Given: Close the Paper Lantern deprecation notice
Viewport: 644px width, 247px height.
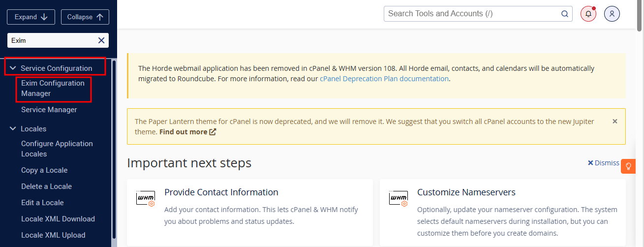Looking at the screenshot, I should pos(615,121).
